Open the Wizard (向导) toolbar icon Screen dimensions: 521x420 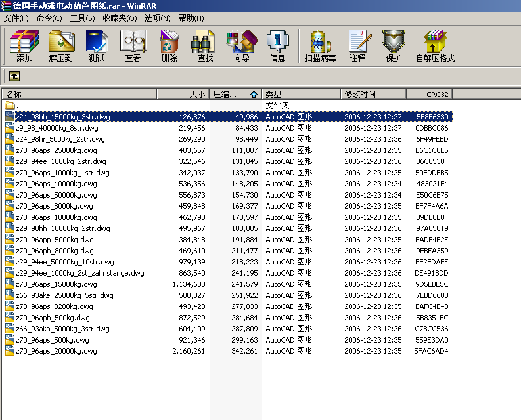(242, 41)
